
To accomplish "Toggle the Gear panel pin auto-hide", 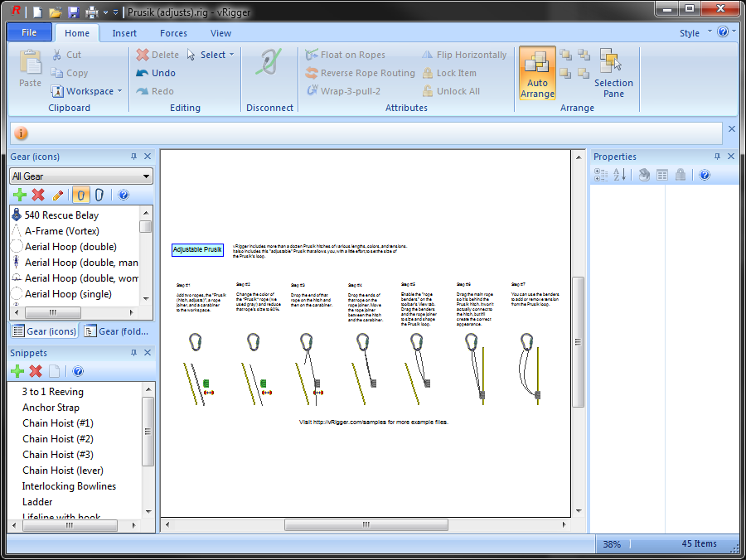I will 133,157.
